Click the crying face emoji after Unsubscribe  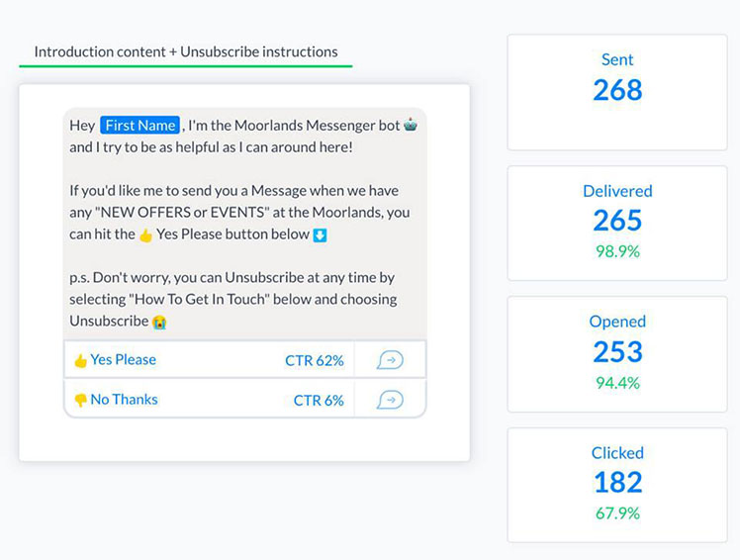coord(159,322)
